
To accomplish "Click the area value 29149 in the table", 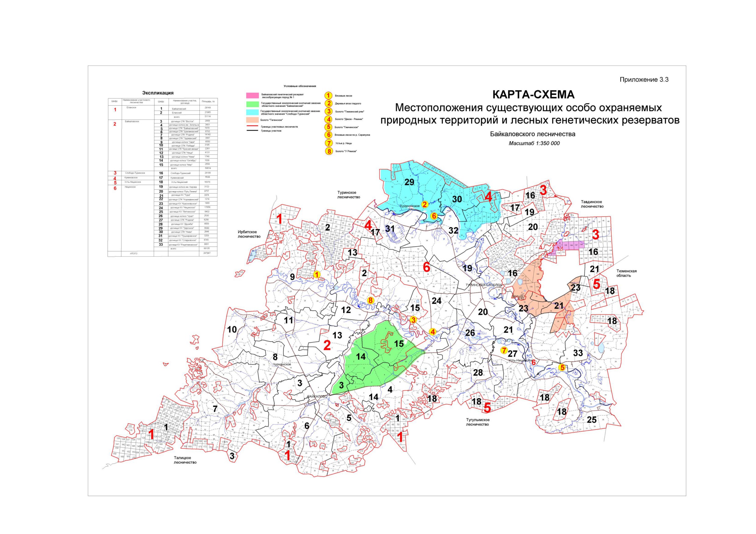I will pos(207,108).
